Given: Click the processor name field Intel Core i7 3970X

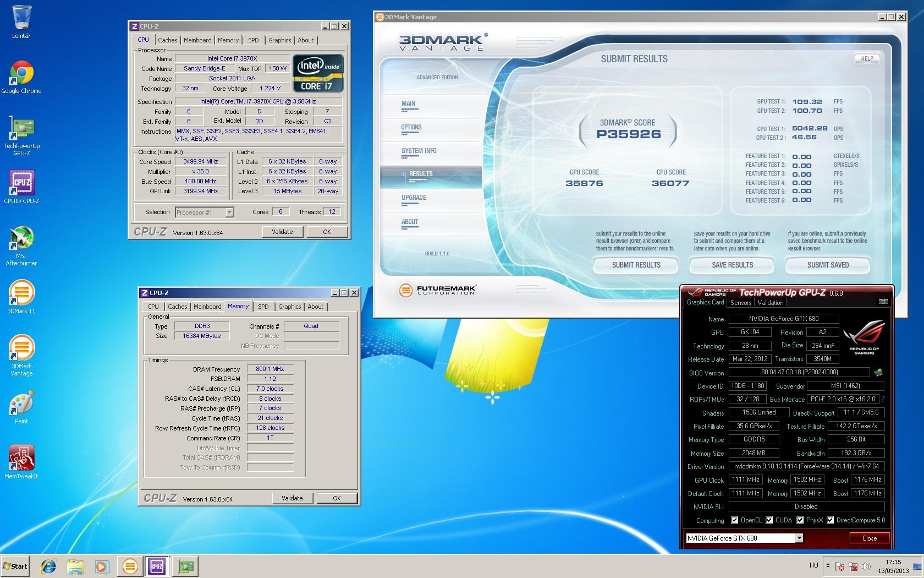Looking at the screenshot, I should coord(232,58).
